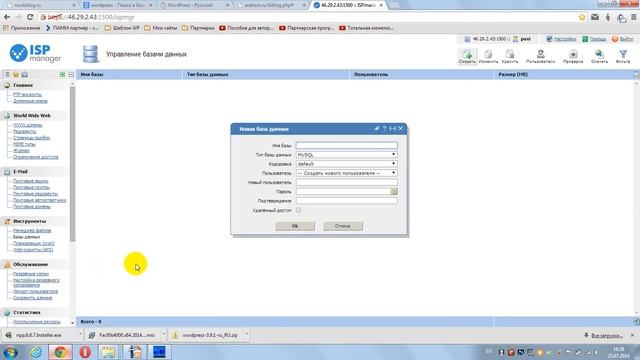The image size is (640, 360).
Task: Collapse all sidebar sections with minus icon
Action: click(x=71, y=74)
